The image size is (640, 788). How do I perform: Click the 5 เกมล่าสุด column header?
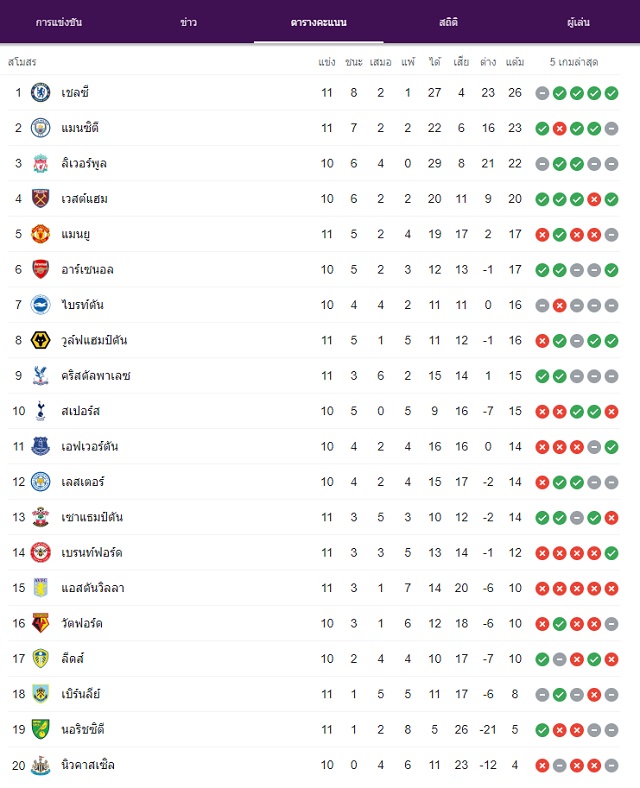point(574,62)
